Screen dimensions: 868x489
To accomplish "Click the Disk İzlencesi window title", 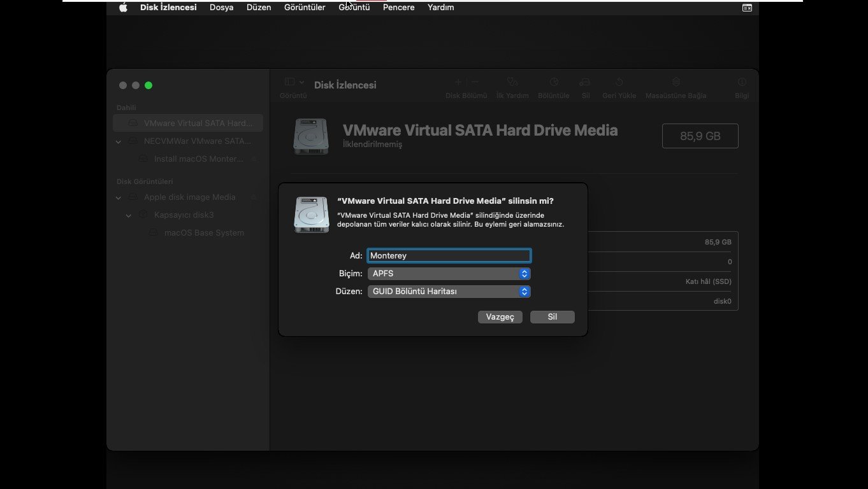I will pos(345,85).
